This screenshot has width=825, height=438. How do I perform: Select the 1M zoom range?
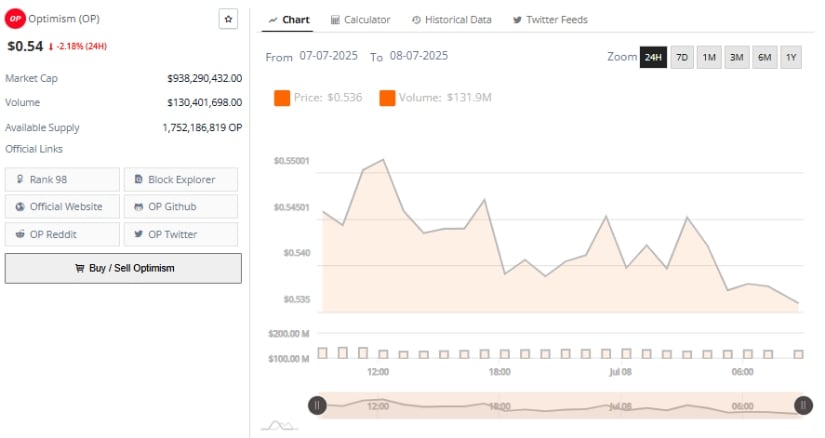pyautogui.click(x=709, y=57)
